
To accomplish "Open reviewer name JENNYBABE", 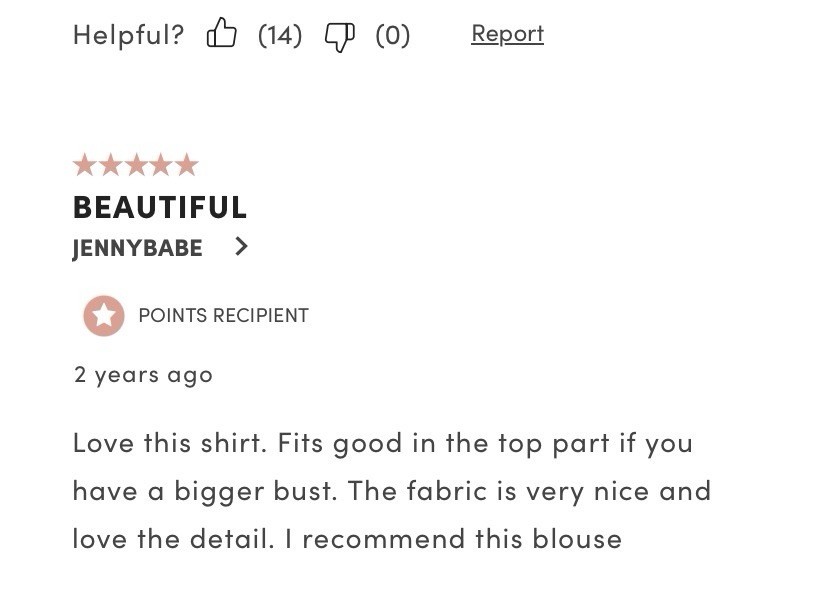I will [137, 248].
